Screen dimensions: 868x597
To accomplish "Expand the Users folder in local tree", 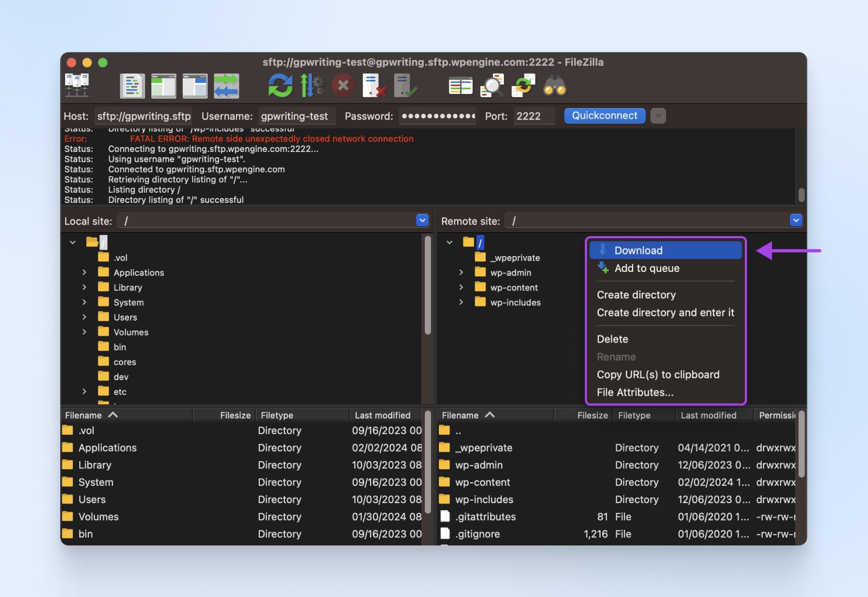I will pos(85,317).
